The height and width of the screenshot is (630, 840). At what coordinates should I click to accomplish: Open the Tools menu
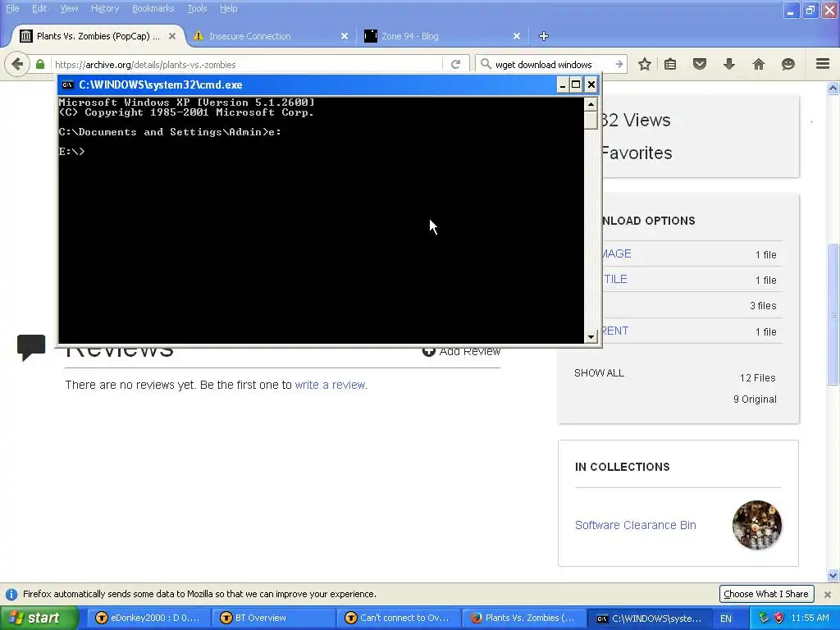[x=197, y=8]
